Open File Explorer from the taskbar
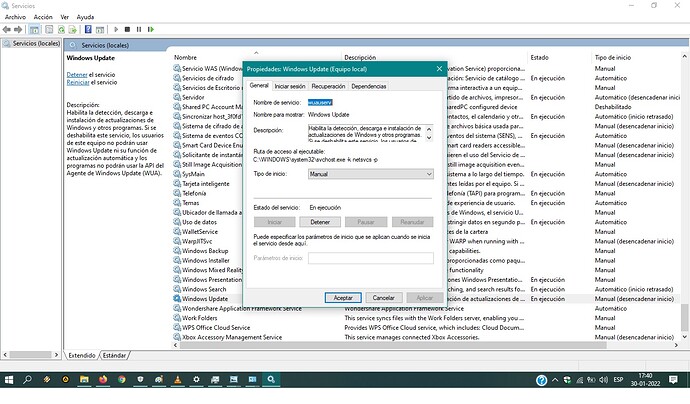Screen dimensions: 690x404 click(84, 379)
